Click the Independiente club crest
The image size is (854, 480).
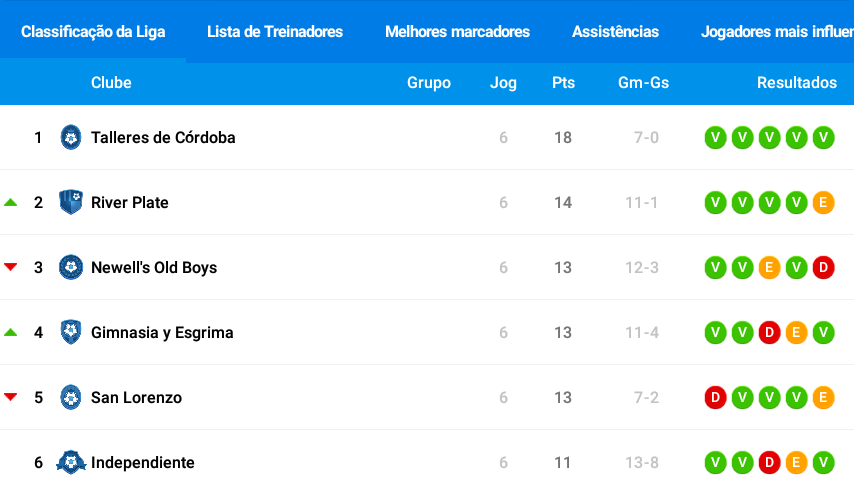click(x=71, y=462)
